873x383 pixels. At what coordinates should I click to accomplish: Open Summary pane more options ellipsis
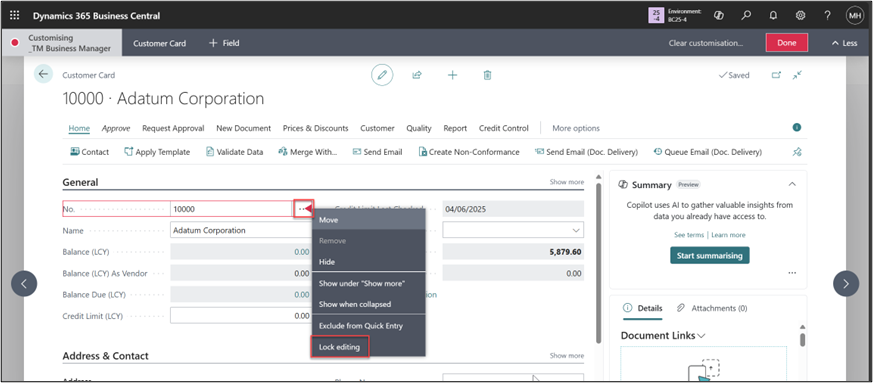coord(792,273)
